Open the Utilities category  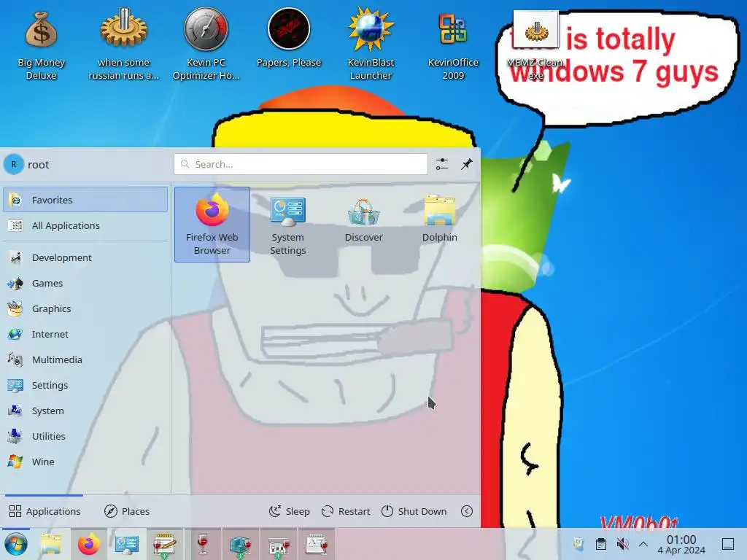click(x=85, y=436)
